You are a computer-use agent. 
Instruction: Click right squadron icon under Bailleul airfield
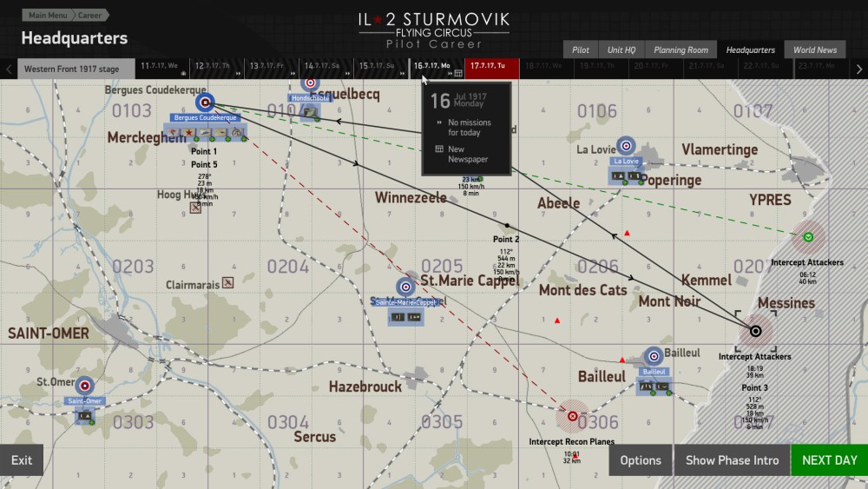[662, 387]
